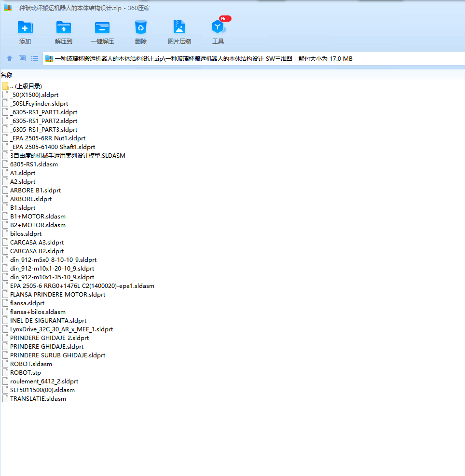Viewport: 465px width, 476px height.
Task: Click the file icon beside A1.sldprt
Action: click(x=5, y=173)
